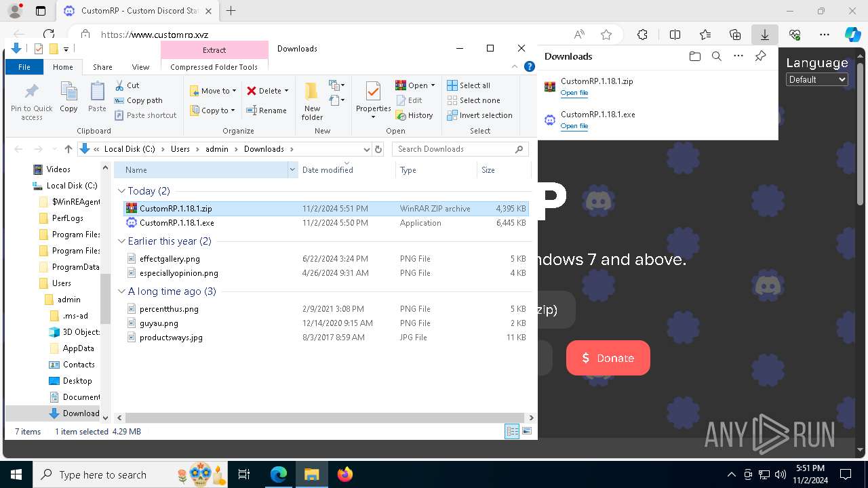Refresh the Downloads folder view
Viewport: 868px width, 488px height.
coord(378,149)
